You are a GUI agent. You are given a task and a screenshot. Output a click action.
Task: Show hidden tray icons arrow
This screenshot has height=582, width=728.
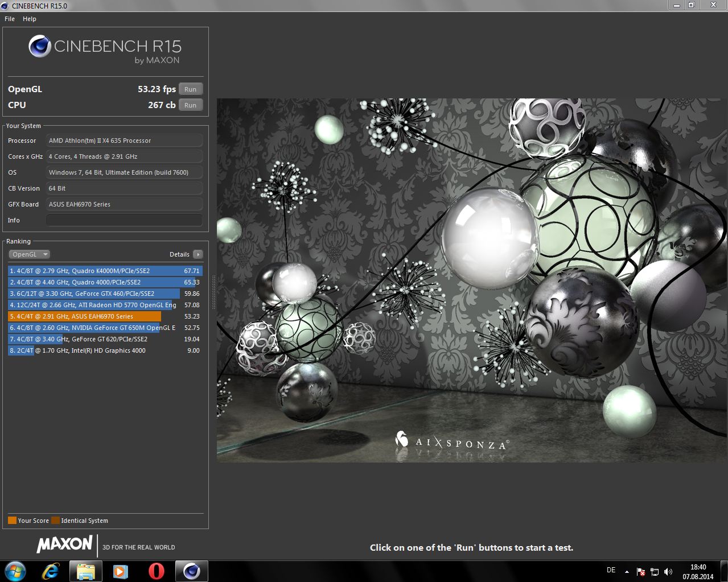[627, 572]
